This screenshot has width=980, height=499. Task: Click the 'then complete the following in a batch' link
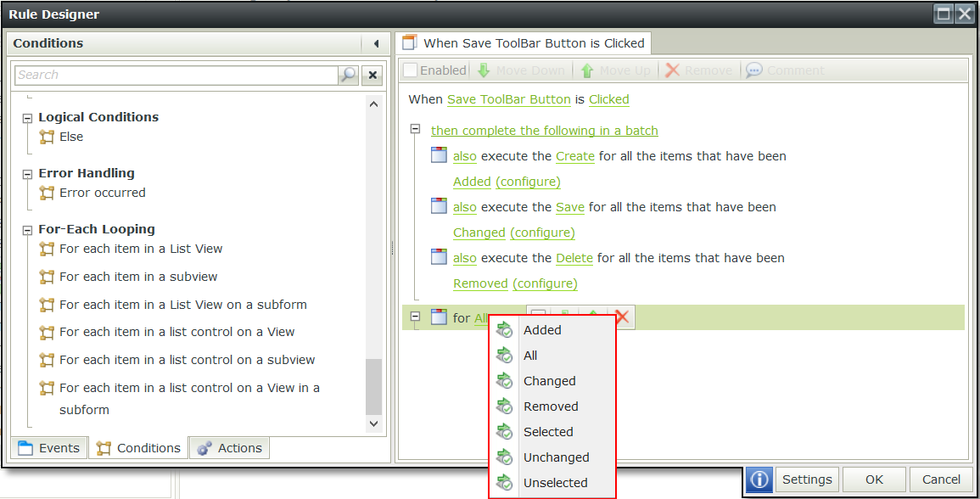click(545, 131)
